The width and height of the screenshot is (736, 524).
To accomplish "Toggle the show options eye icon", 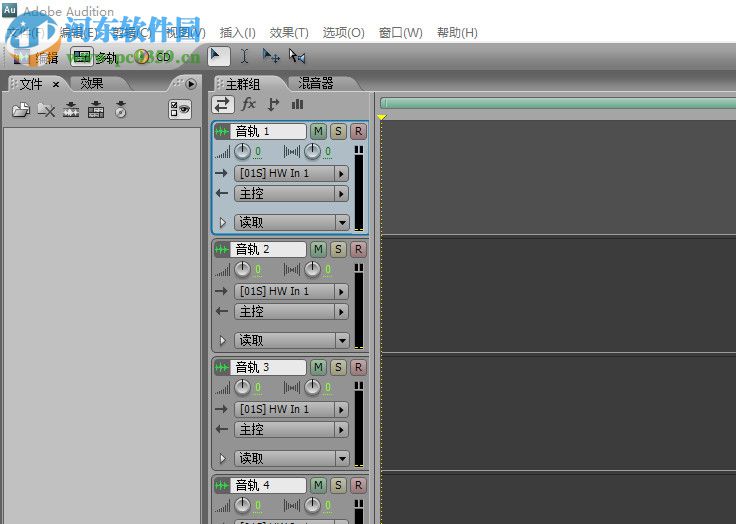I will (180, 109).
